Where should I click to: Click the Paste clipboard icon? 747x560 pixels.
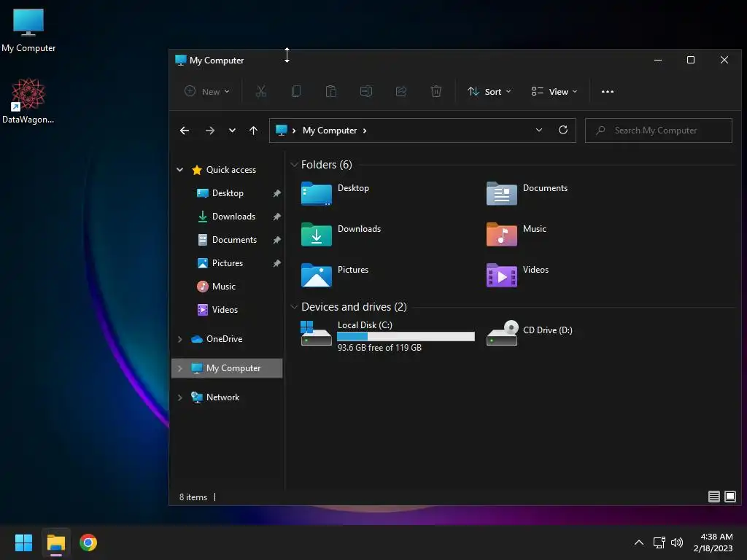click(x=331, y=91)
